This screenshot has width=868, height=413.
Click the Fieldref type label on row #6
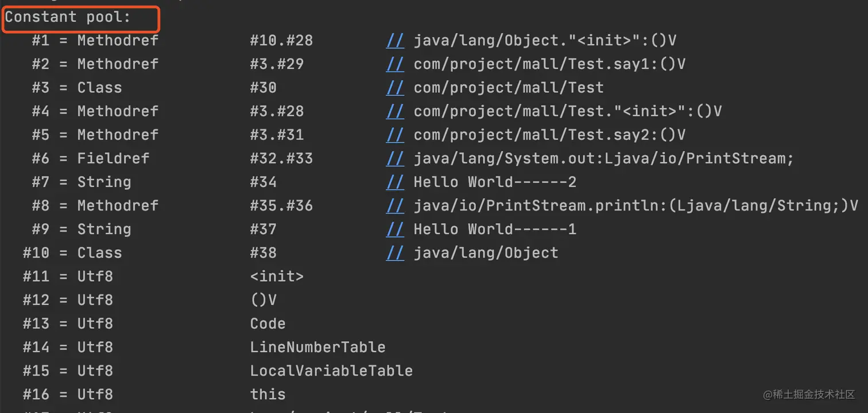tap(113, 158)
